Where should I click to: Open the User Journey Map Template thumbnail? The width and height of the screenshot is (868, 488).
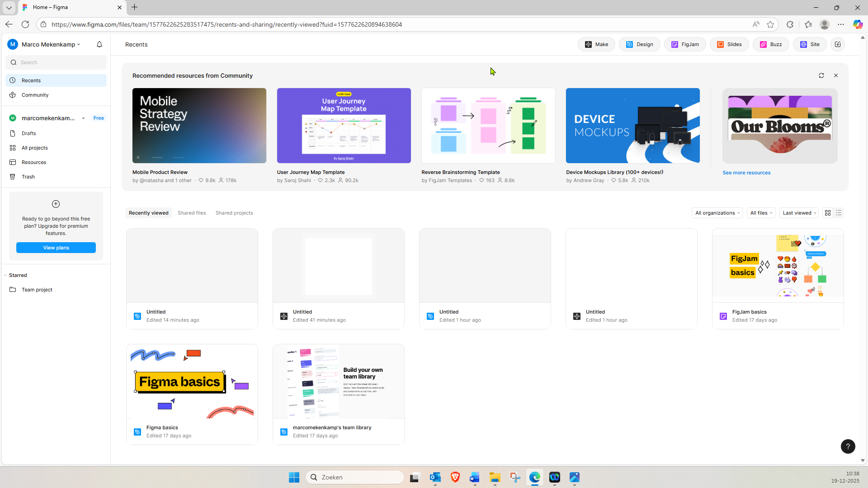point(344,126)
